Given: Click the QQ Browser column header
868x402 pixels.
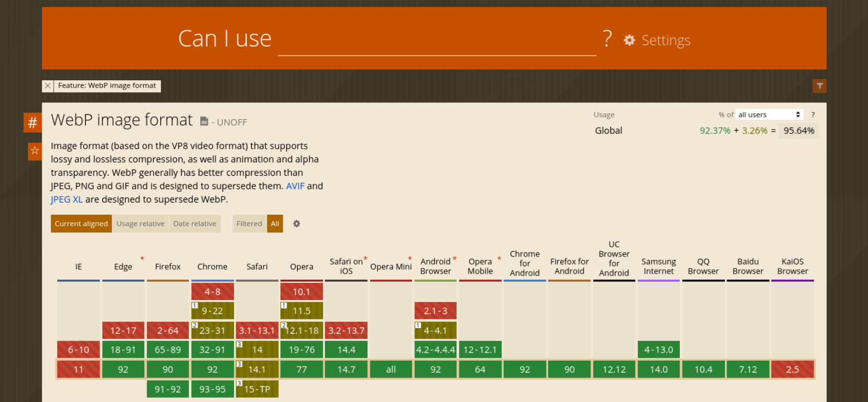Looking at the screenshot, I should [703, 266].
